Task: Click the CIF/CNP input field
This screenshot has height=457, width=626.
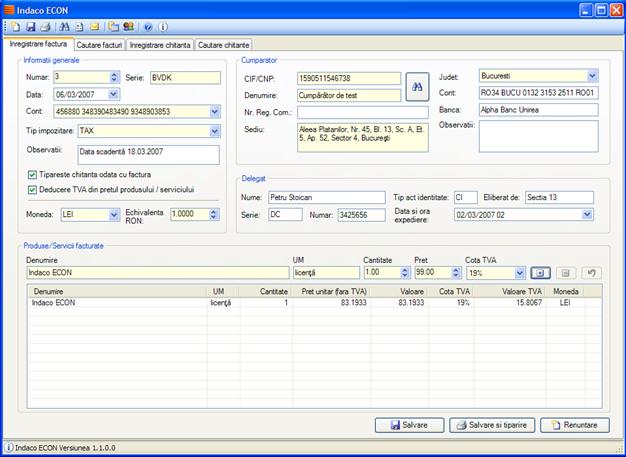Action: [349, 79]
